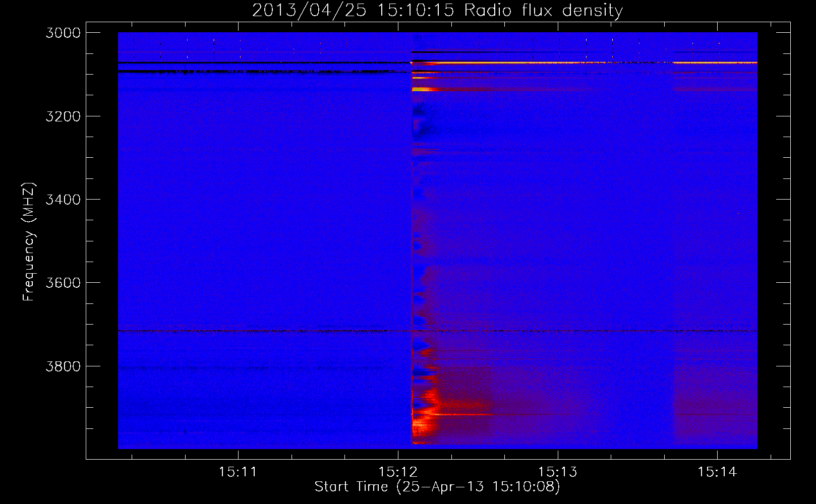The width and height of the screenshot is (816, 504).
Task: Select the 3800 frequency tick label
Action: [x=63, y=366]
